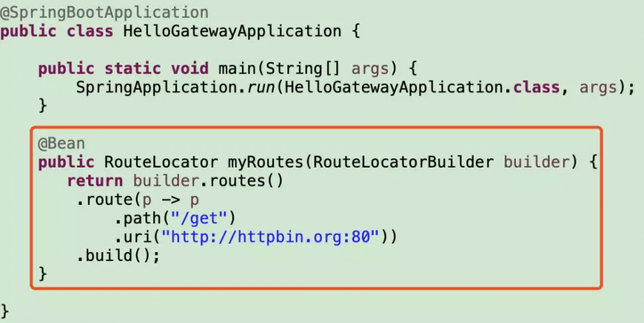
Task: Place cursor on String[] parameter type
Action: click(x=303, y=68)
